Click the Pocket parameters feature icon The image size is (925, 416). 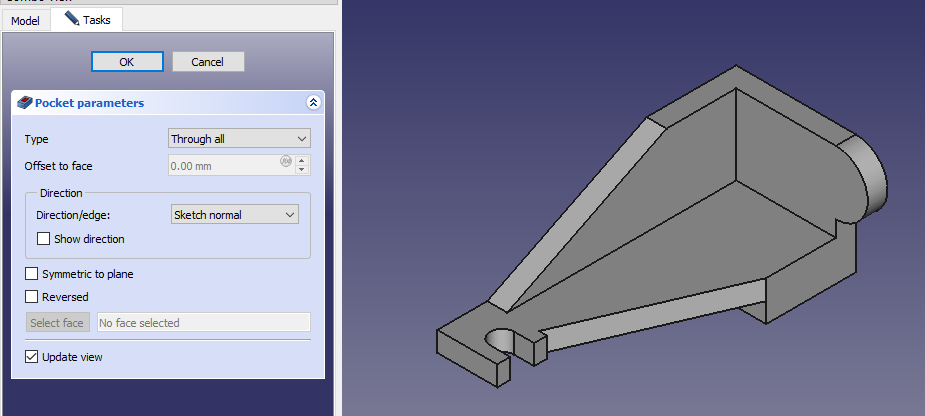pos(25,103)
